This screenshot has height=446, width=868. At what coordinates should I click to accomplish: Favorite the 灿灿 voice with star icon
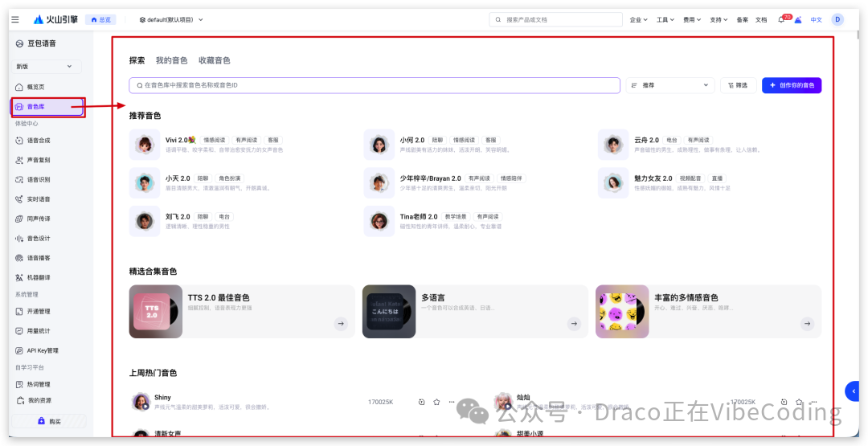(x=799, y=402)
